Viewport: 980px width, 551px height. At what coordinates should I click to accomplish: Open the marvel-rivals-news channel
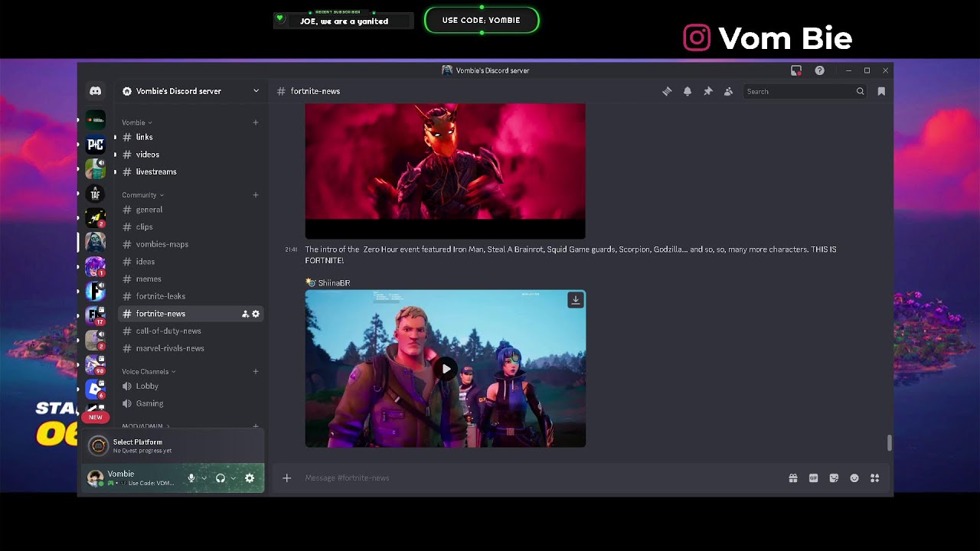(191, 348)
